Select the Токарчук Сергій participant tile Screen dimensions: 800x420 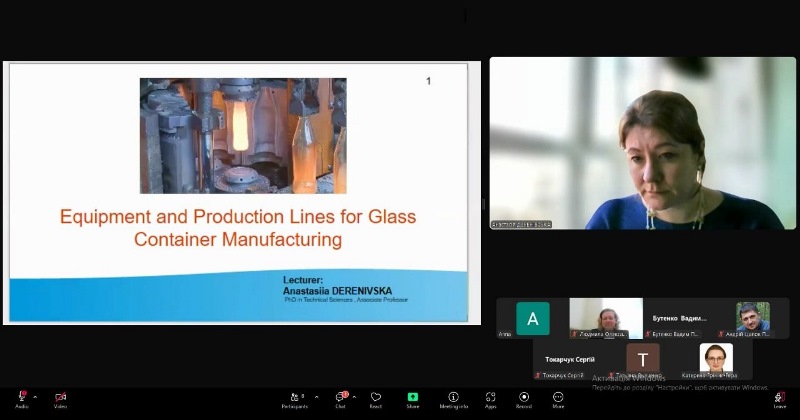point(569,360)
